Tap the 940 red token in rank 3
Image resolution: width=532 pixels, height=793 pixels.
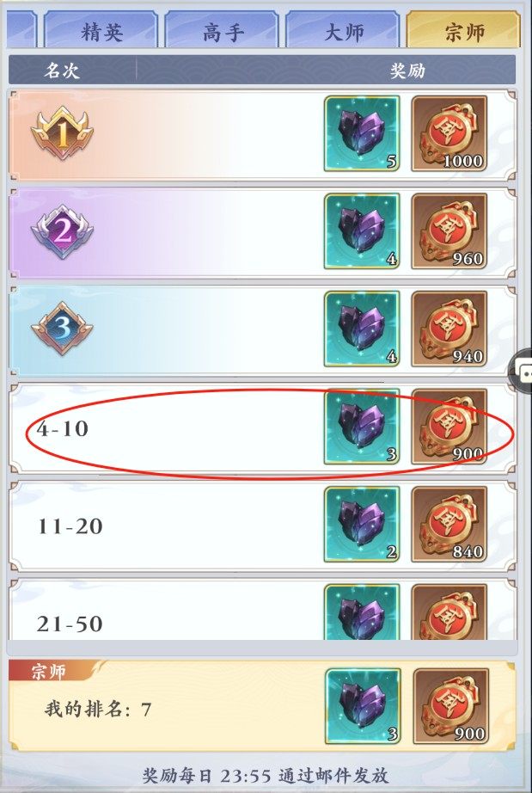[449, 329]
